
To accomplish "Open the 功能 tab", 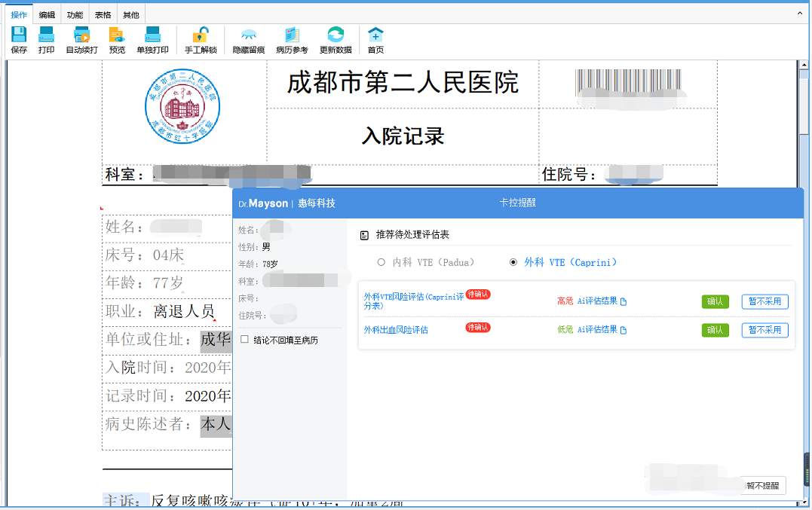I will coord(75,15).
